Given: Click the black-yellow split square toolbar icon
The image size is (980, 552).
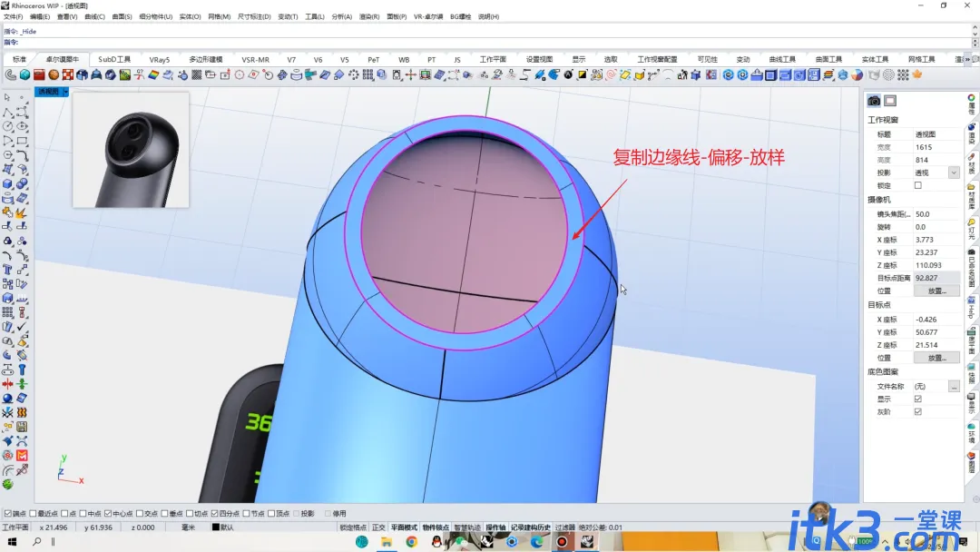Looking at the screenshot, I should coord(582,75).
